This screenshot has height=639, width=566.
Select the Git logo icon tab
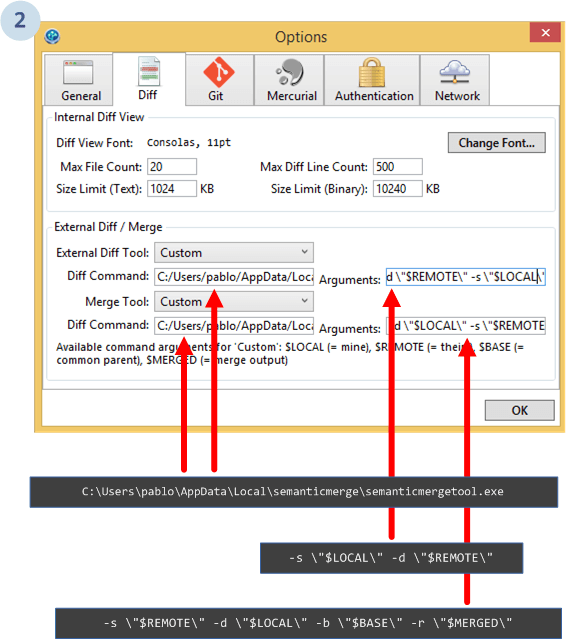(219, 72)
